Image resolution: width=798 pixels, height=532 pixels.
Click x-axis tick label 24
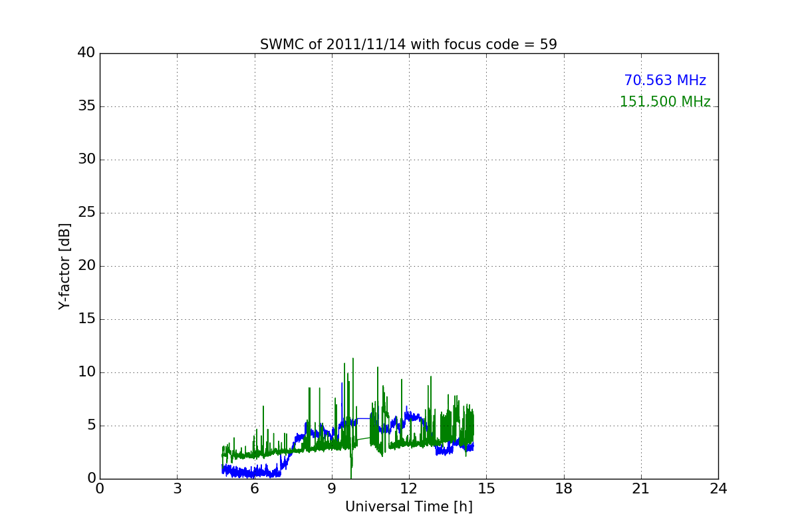point(718,489)
